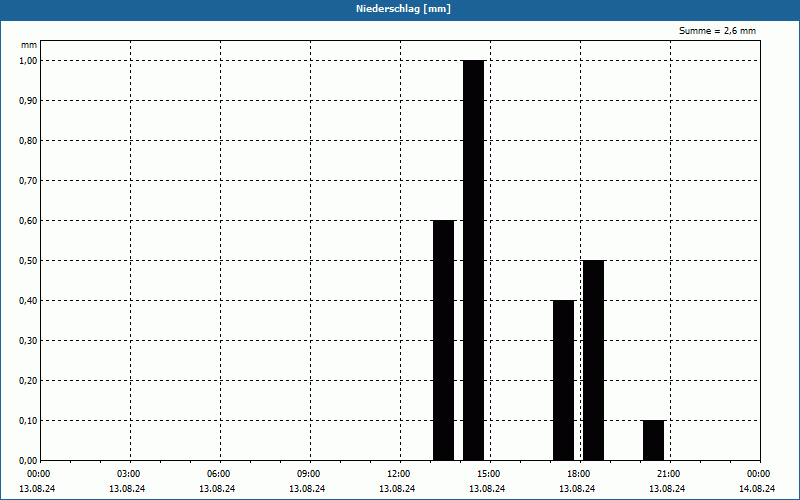Click the 18:00 time axis label
800x500 pixels.
(579, 474)
